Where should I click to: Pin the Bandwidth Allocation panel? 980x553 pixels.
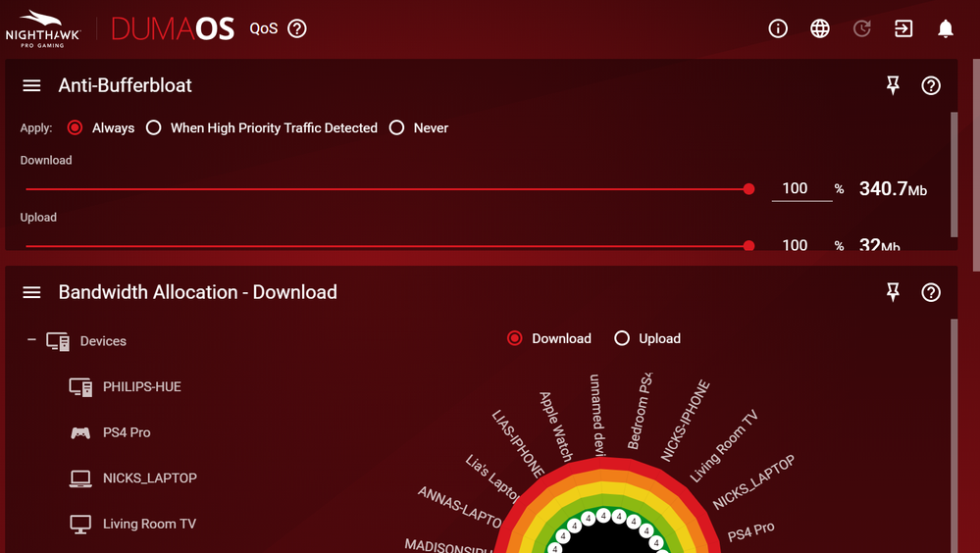point(893,292)
